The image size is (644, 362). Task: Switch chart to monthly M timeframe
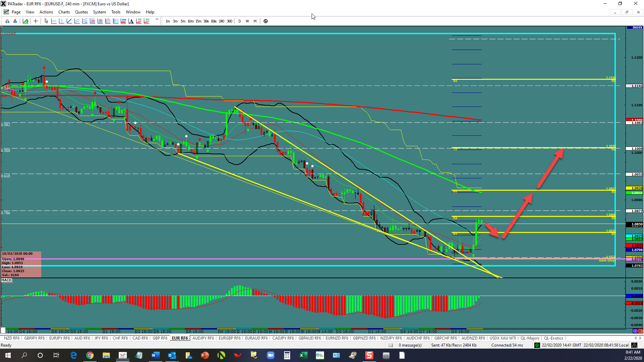click(255, 21)
